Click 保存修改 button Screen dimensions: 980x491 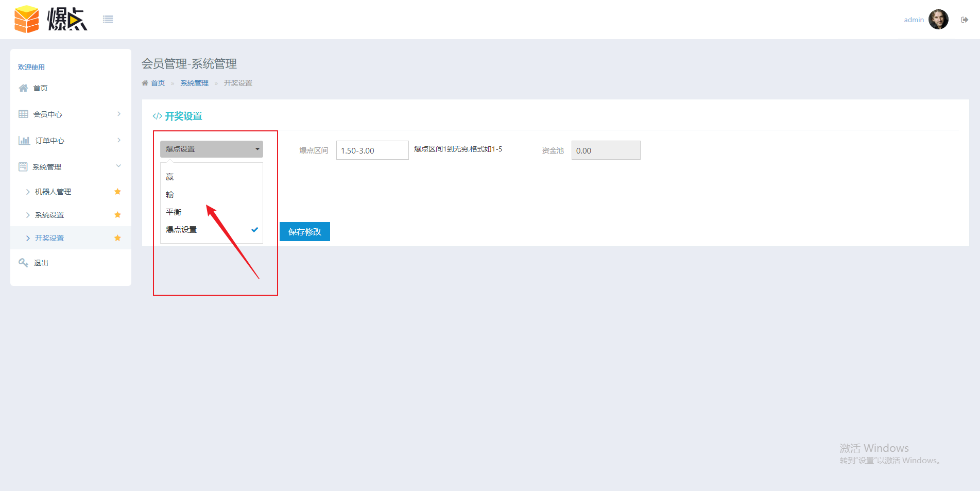(305, 232)
